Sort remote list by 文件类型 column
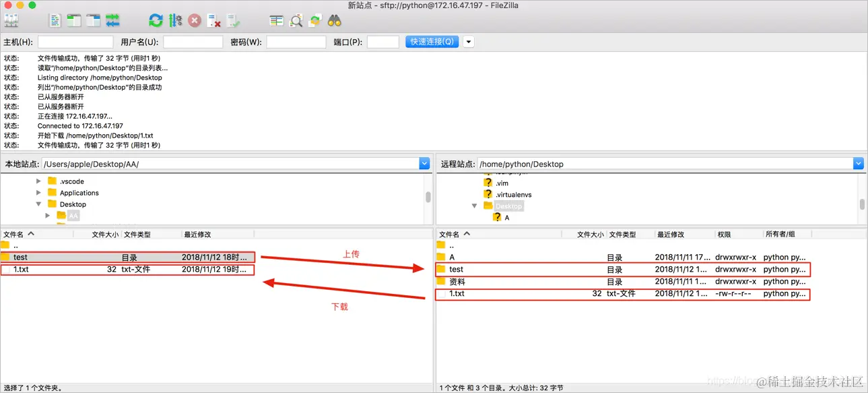 (x=630, y=234)
